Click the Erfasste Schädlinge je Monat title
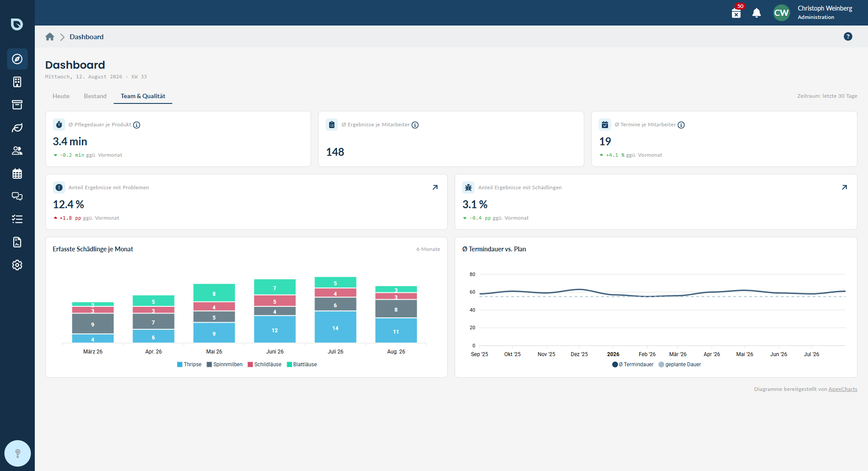Image resolution: width=868 pixels, height=471 pixels. click(x=93, y=249)
